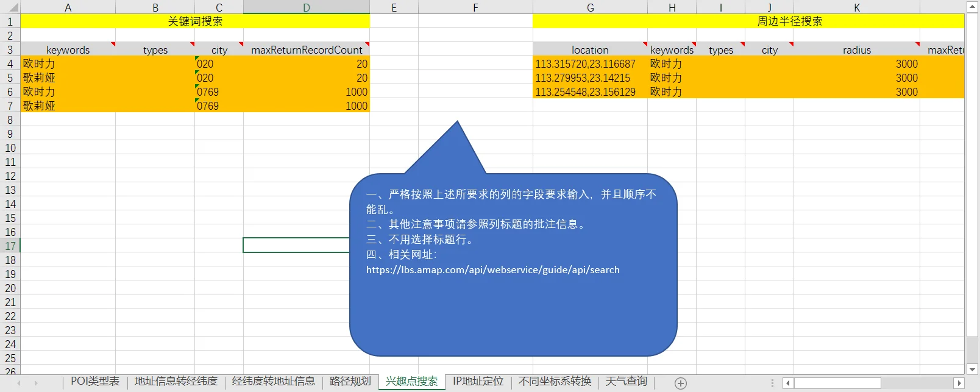Open the 地址信息转经纬度 sheet tab
The height and width of the screenshot is (392, 980).
(x=176, y=382)
